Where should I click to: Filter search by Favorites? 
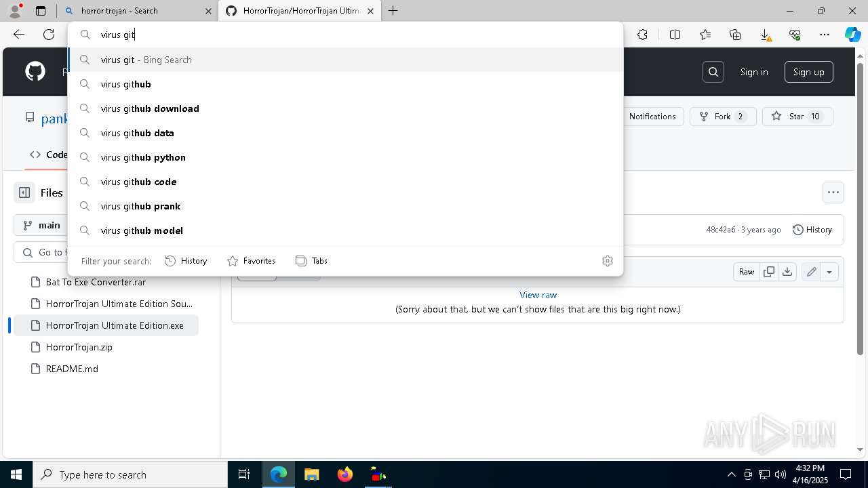pos(251,261)
